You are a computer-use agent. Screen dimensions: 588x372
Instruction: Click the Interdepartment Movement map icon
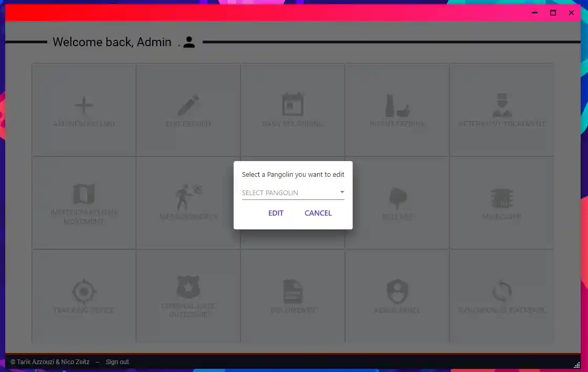click(x=83, y=194)
